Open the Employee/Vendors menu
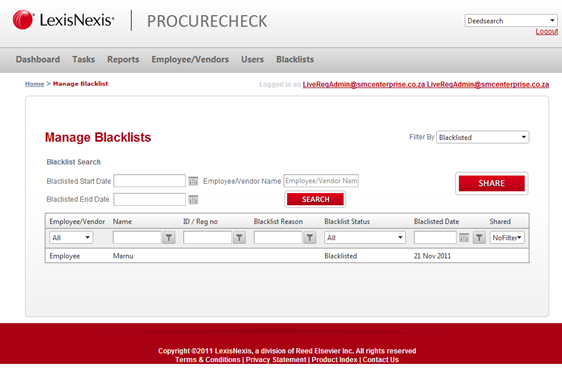Image resolution: width=562 pixels, height=368 pixels. point(190,59)
